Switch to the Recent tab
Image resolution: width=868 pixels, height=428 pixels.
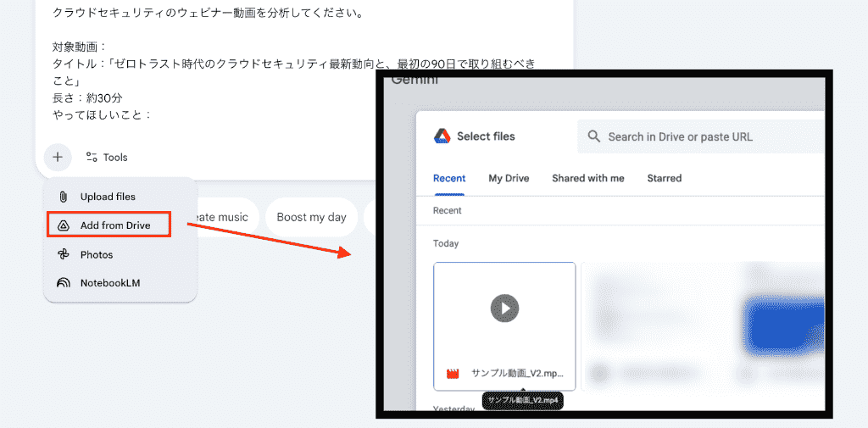449,178
